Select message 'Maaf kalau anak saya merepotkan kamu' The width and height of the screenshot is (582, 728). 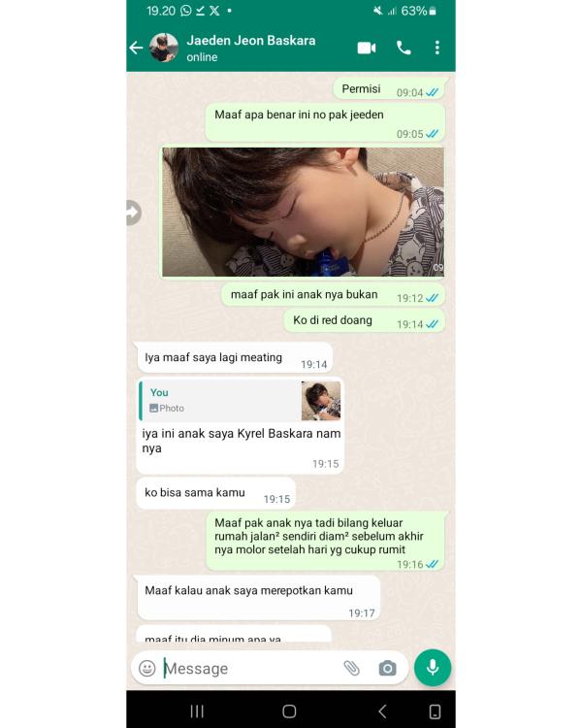pyautogui.click(x=259, y=598)
